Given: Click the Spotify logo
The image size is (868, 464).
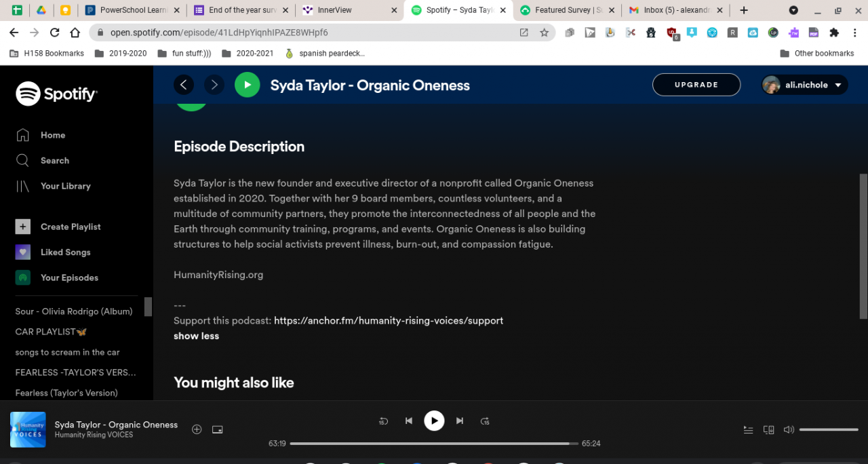Looking at the screenshot, I should pyautogui.click(x=56, y=94).
